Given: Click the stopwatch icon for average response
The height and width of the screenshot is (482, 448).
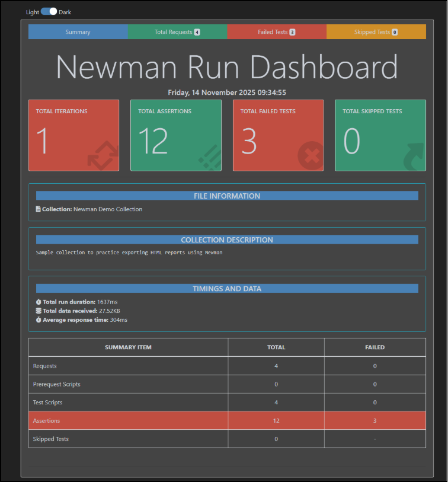Looking at the screenshot, I should (39, 320).
